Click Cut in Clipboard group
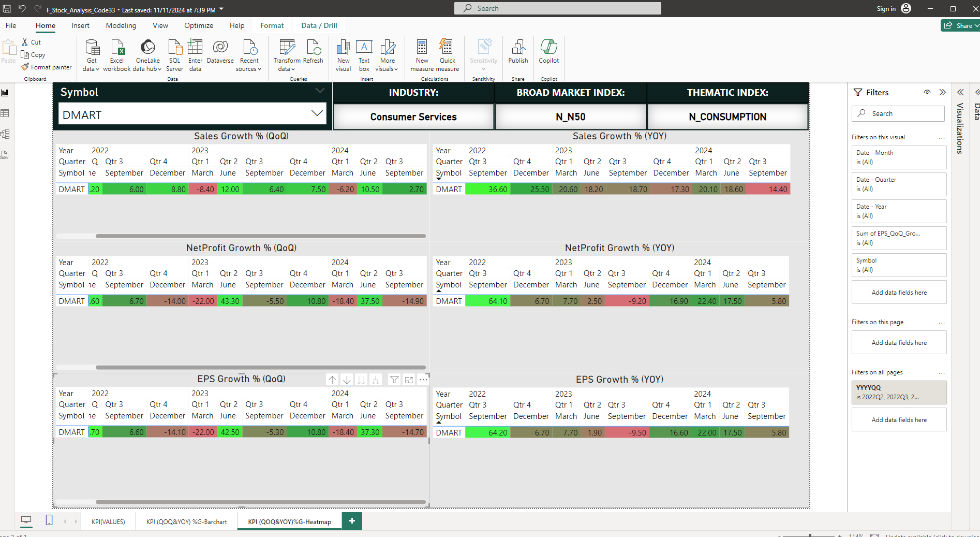Image resolution: width=980 pixels, height=537 pixels. (x=31, y=42)
